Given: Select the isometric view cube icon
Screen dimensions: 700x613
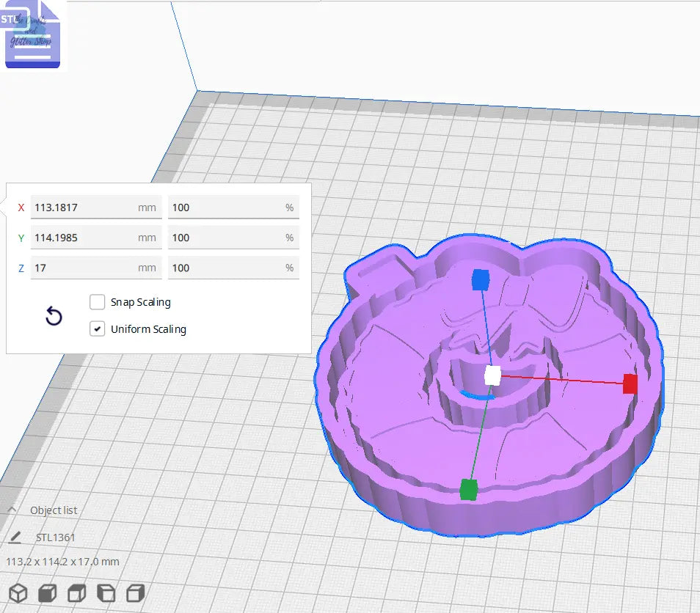Looking at the screenshot, I should point(18,593).
